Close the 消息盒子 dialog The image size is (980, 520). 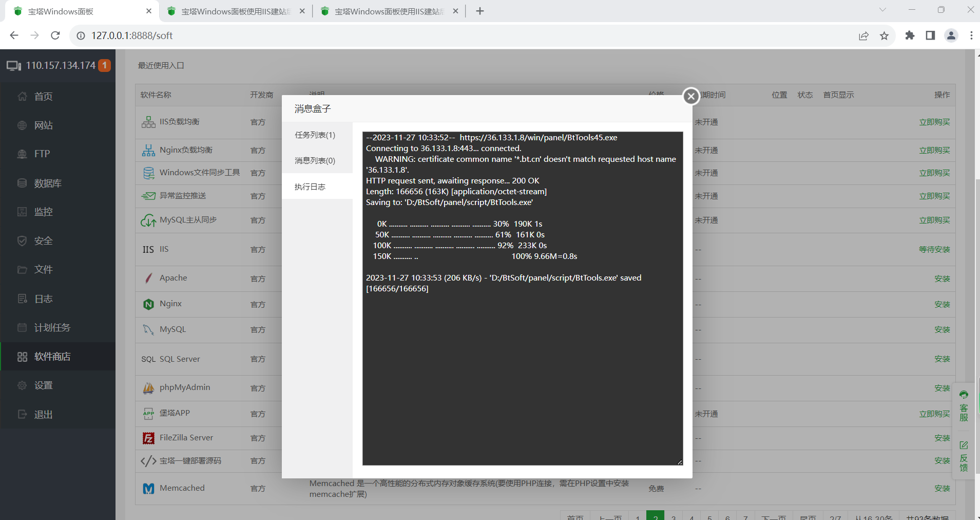click(x=691, y=96)
